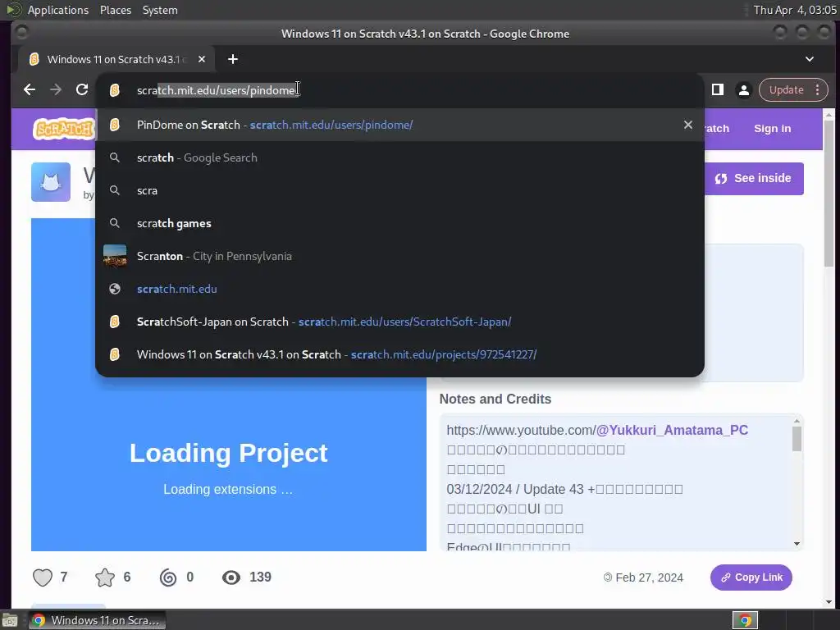Image resolution: width=840 pixels, height=630 pixels.
Task: Click Sign in on Scratch header
Action: click(772, 129)
